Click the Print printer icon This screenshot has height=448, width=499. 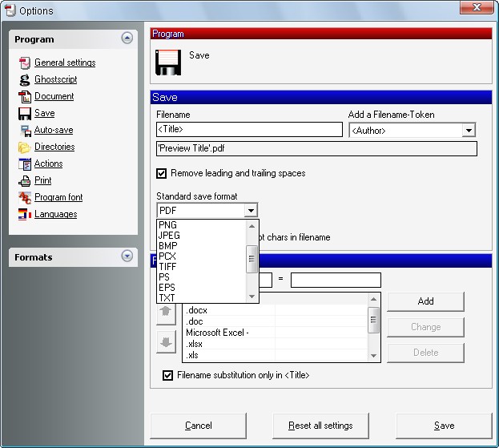pos(24,180)
